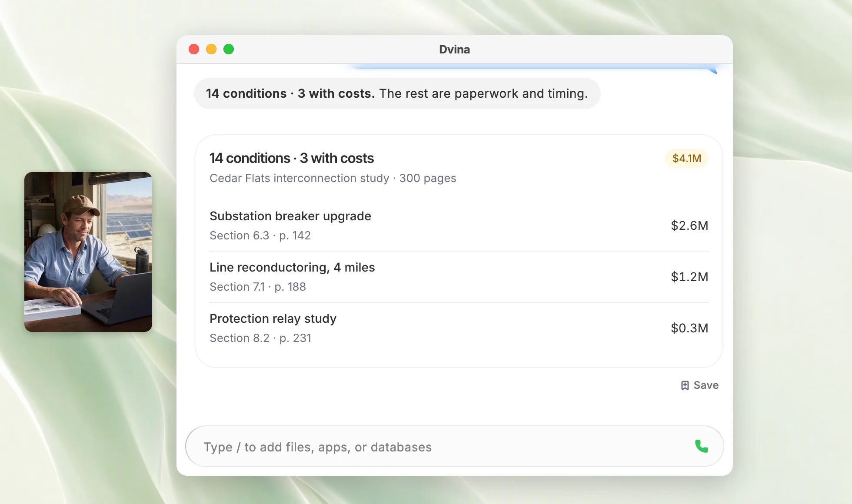Save the conditions summary card

point(699,385)
